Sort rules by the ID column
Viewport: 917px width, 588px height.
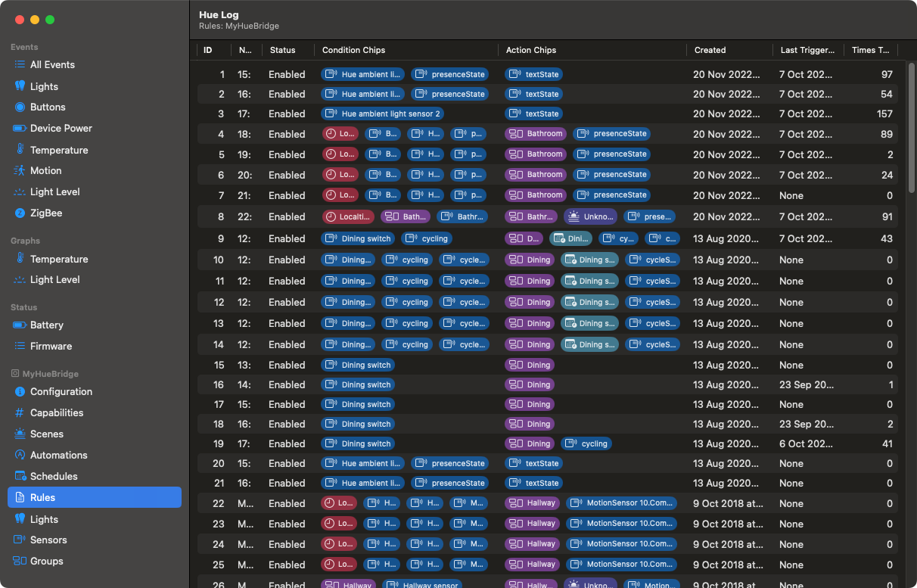click(207, 50)
